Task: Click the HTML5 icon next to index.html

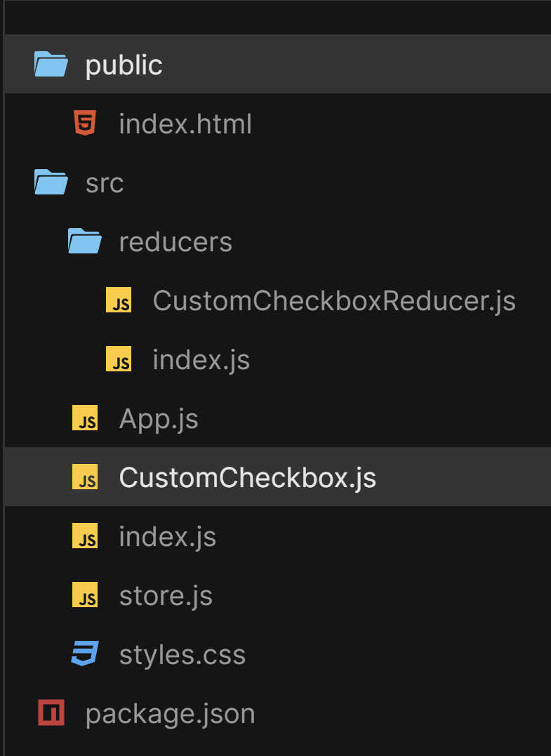Action: click(86, 124)
